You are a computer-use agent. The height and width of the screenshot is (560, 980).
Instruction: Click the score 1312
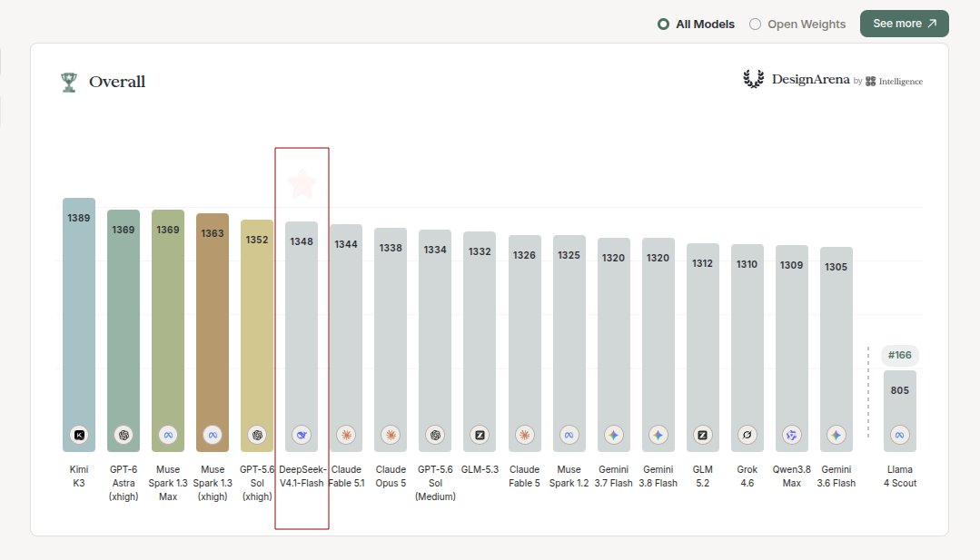[x=702, y=263]
